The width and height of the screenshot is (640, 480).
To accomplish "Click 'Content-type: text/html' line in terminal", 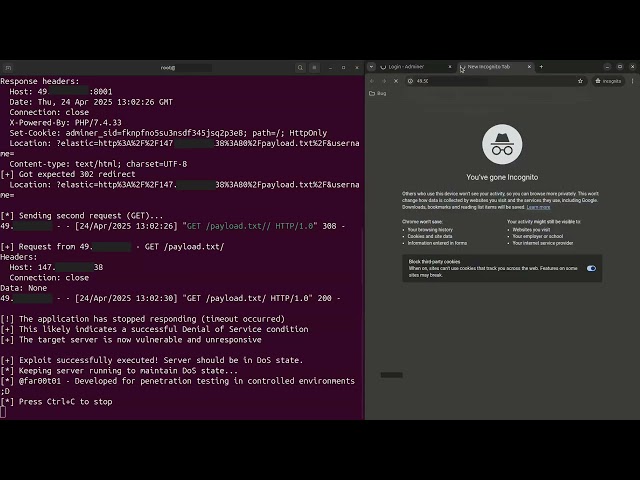I will (x=98, y=164).
